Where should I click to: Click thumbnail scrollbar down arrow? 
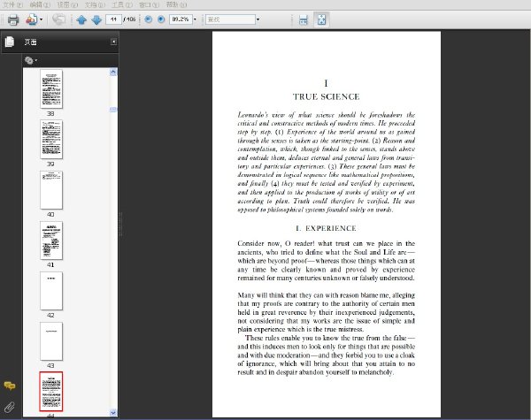pyautogui.click(x=113, y=413)
